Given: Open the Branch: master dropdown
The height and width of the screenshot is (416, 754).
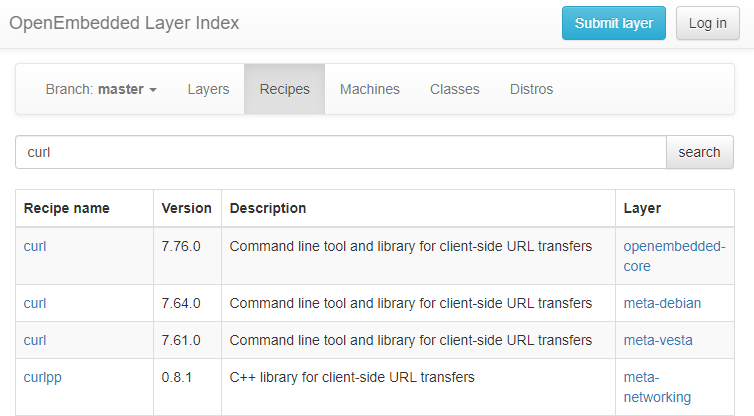Looking at the screenshot, I should click(x=101, y=89).
